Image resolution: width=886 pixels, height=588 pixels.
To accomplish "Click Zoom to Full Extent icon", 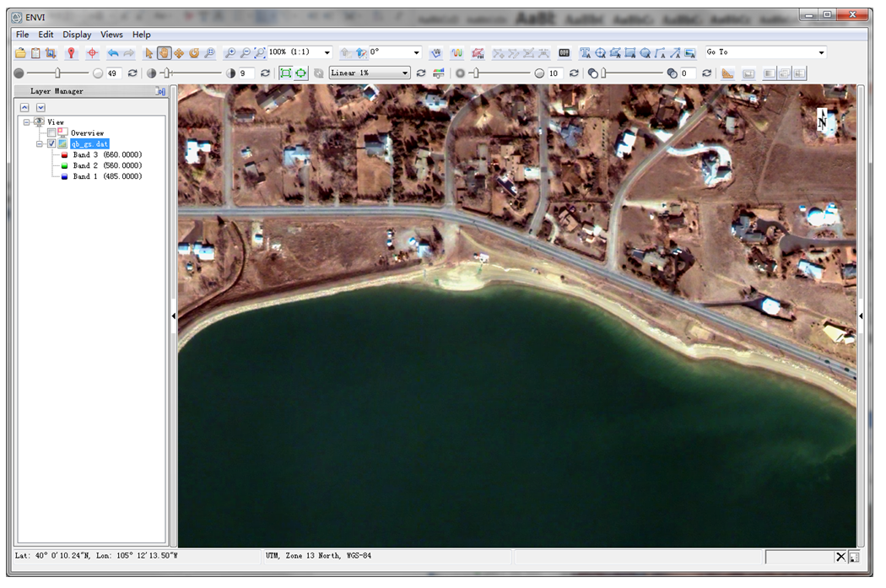I will point(260,53).
